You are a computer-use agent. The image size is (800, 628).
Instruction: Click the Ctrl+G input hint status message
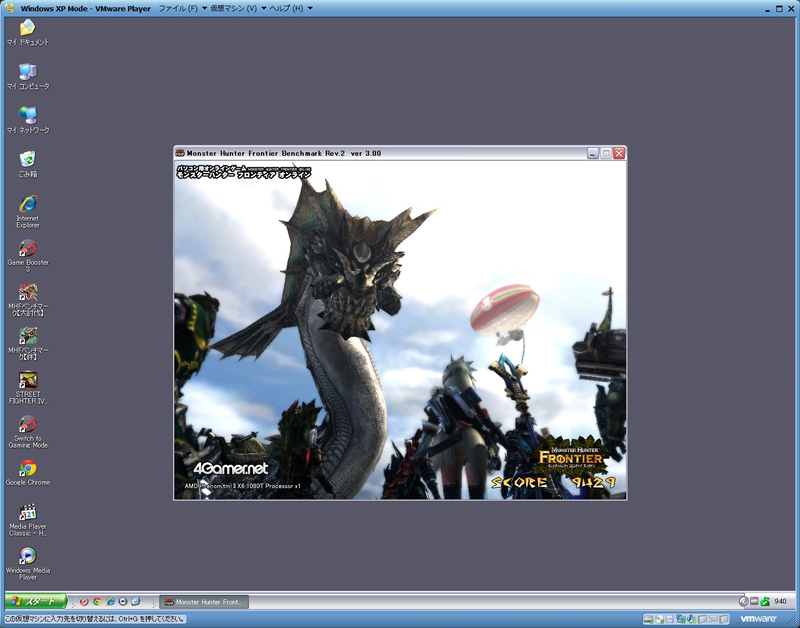point(94,619)
